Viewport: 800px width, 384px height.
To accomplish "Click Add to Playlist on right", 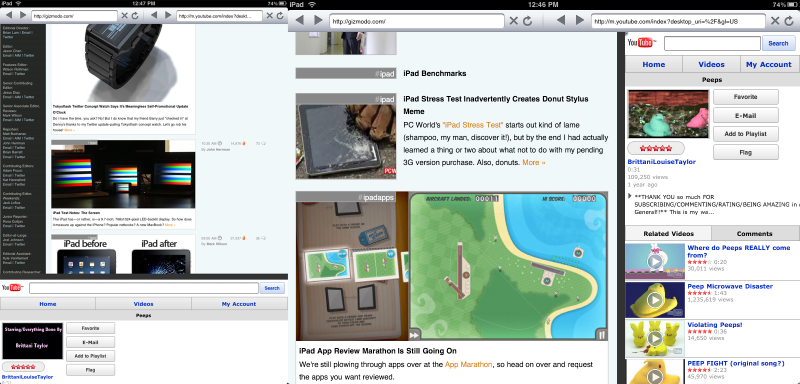I will pos(745,134).
